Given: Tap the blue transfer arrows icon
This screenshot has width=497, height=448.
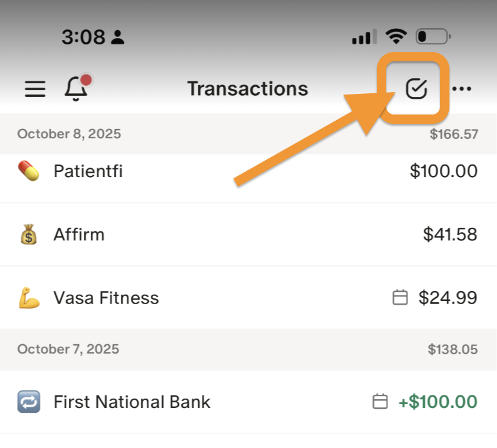Looking at the screenshot, I should [29, 402].
